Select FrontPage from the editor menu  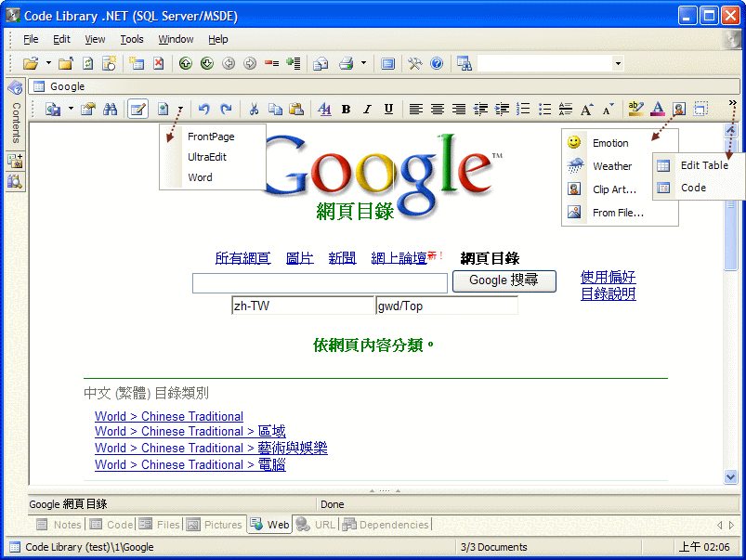pos(212,137)
